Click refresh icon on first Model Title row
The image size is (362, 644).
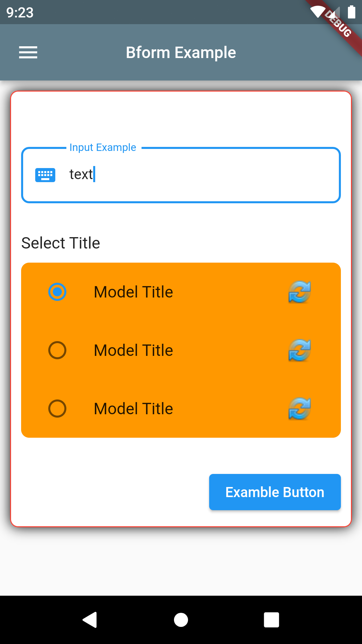point(300,292)
